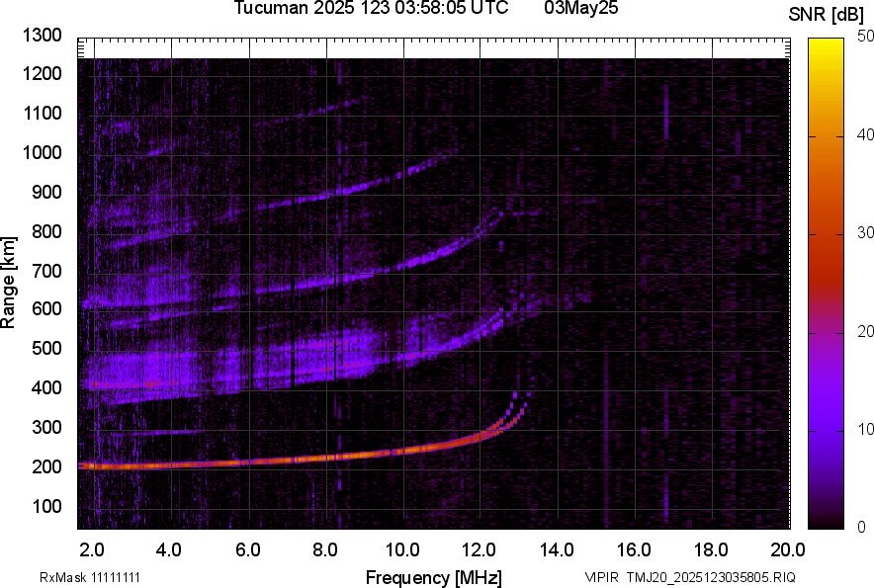Click frequency tick label '4.0'
Screen dimensions: 874x588
169,550
